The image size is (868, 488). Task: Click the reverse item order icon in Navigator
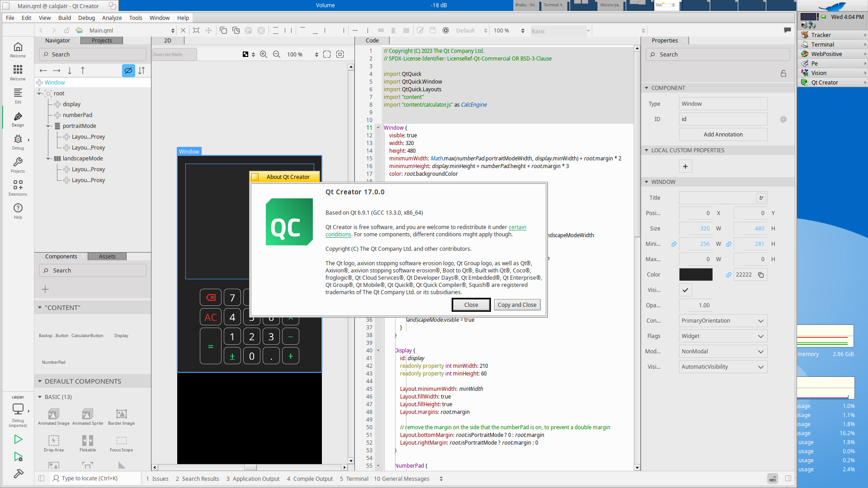point(142,70)
